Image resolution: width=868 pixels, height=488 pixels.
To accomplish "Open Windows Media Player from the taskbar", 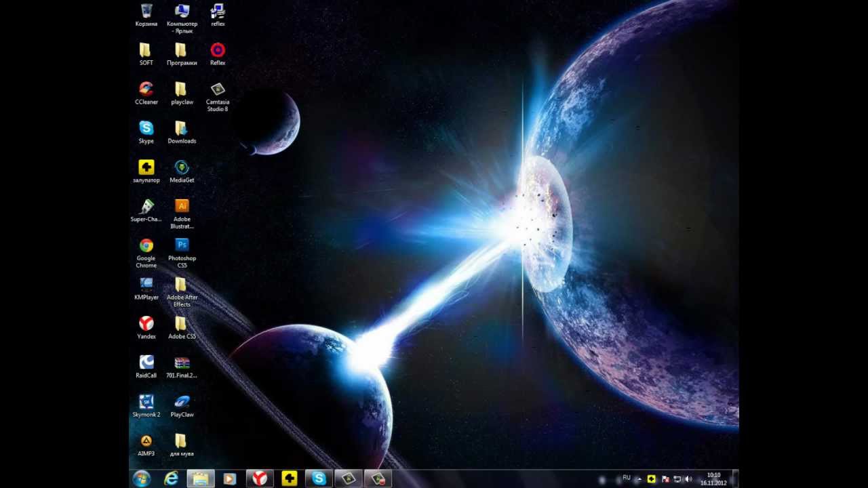I will (229, 479).
